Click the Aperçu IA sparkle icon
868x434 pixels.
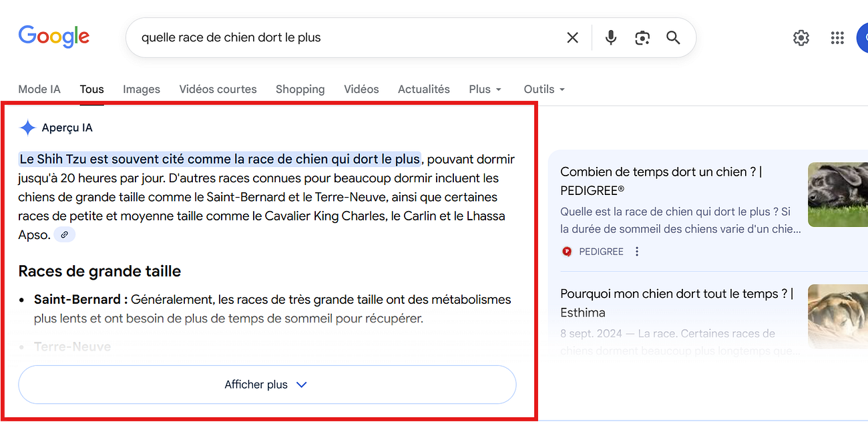(x=27, y=128)
